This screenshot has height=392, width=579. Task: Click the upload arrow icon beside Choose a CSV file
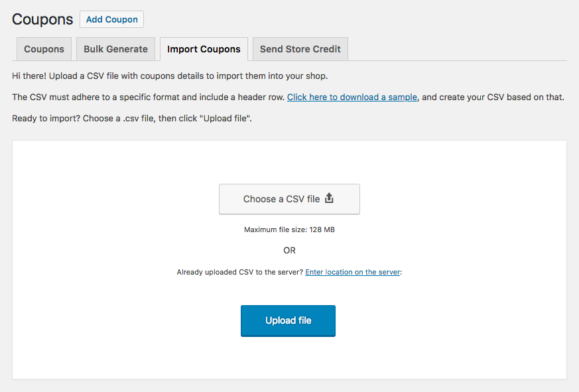[x=329, y=198]
